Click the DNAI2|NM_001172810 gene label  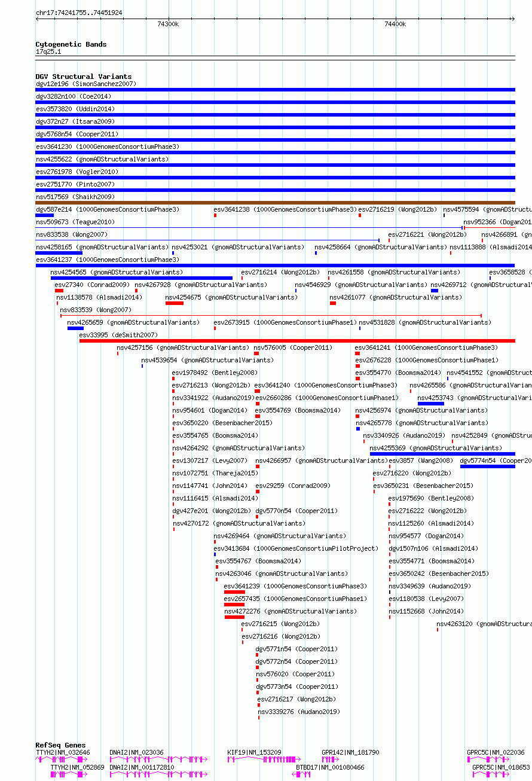(142, 767)
